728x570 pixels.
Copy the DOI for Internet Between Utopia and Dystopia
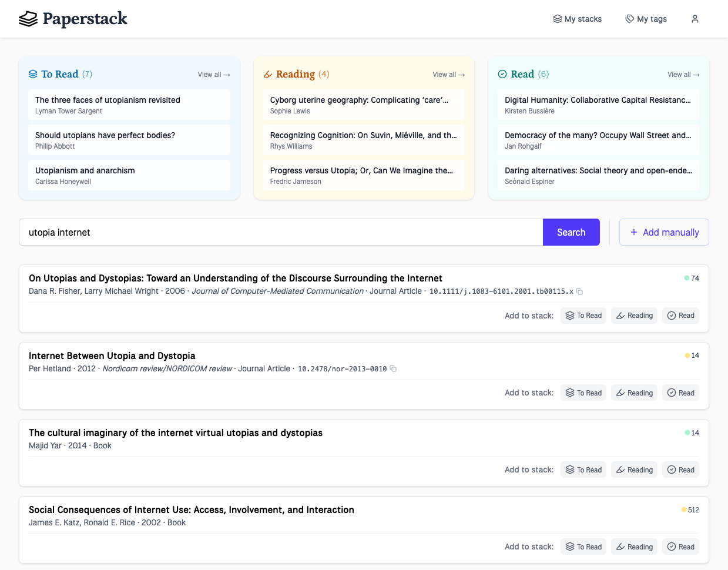pos(393,368)
